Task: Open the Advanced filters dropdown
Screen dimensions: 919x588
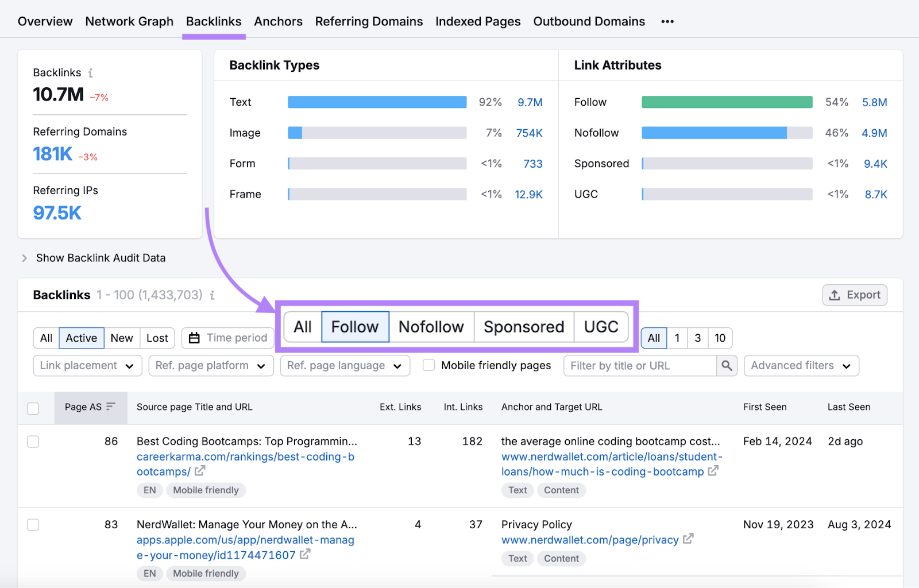Action: [x=801, y=365]
